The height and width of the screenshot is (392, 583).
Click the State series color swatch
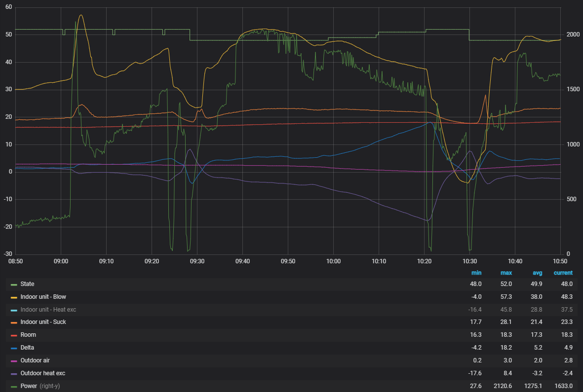tap(14, 285)
